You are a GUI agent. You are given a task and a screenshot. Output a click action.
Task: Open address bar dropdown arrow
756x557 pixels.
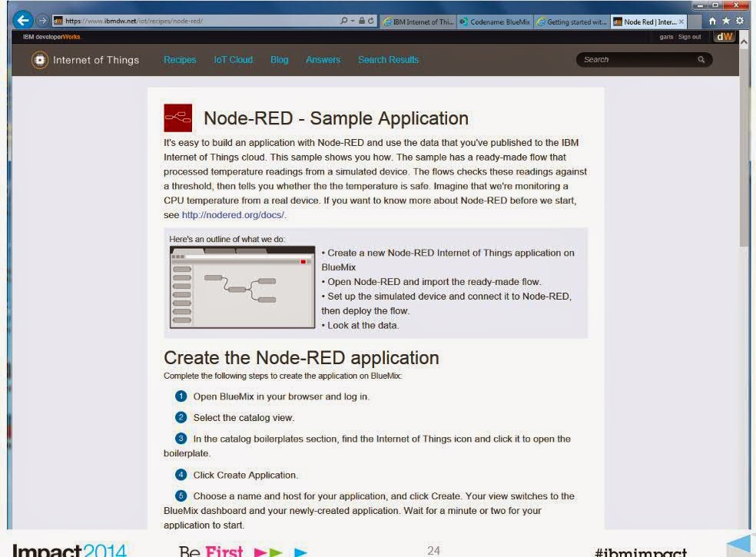(x=353, y=21)
